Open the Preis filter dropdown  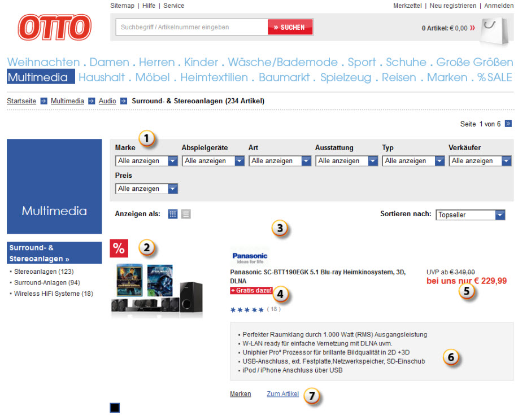point(146,189)
